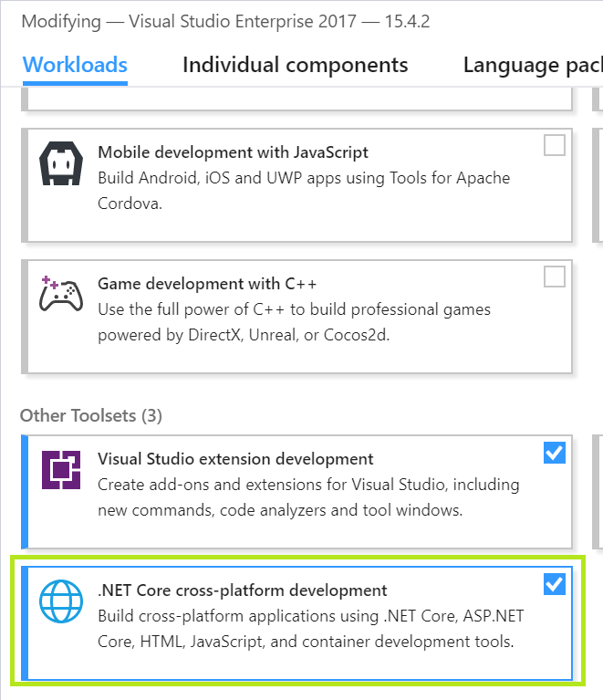Viewport: 603px width, 700px height.
Task: Select the Mobile development with JavaScript title
Action: coord(233,152)
